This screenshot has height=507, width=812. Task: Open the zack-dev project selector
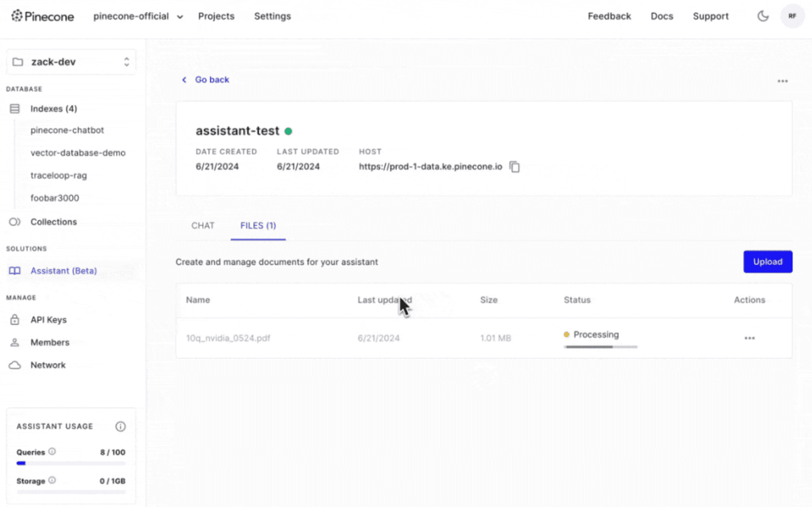(71, 62)
